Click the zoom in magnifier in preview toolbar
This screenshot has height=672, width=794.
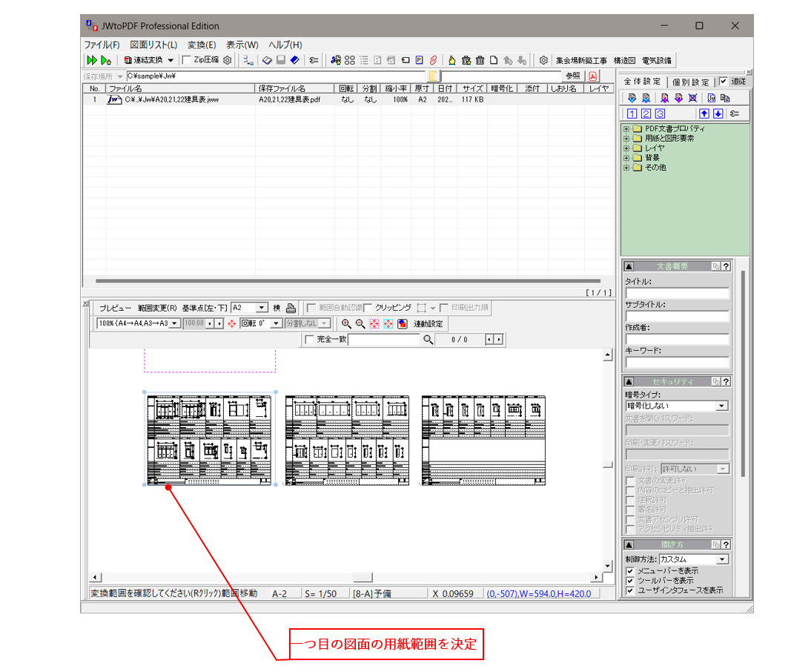coord(346,324)
